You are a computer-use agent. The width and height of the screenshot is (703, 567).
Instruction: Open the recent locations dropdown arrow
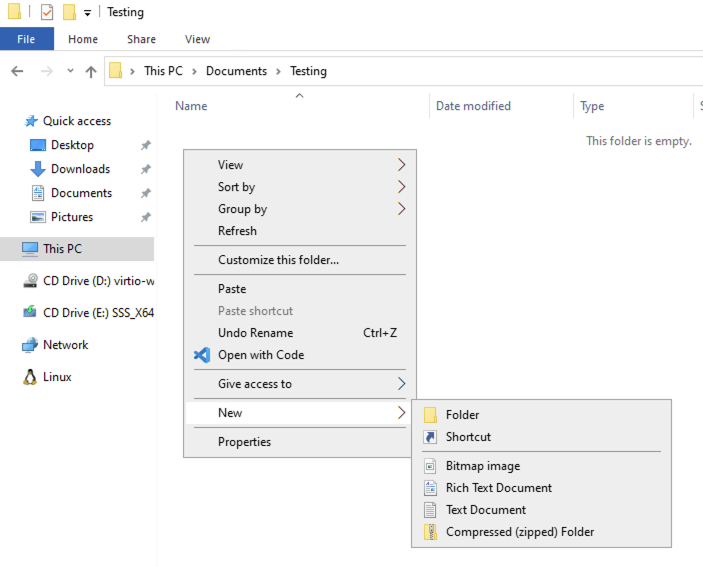(70, 71)
